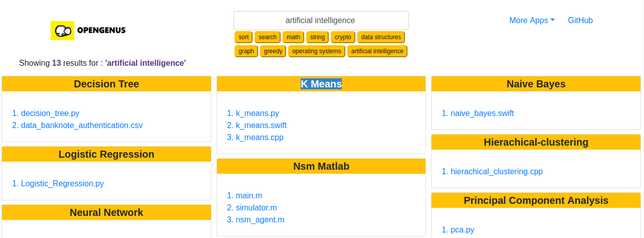Choose the math tag
The height and width of the screenshot is (238, 644).
(293, 37)
